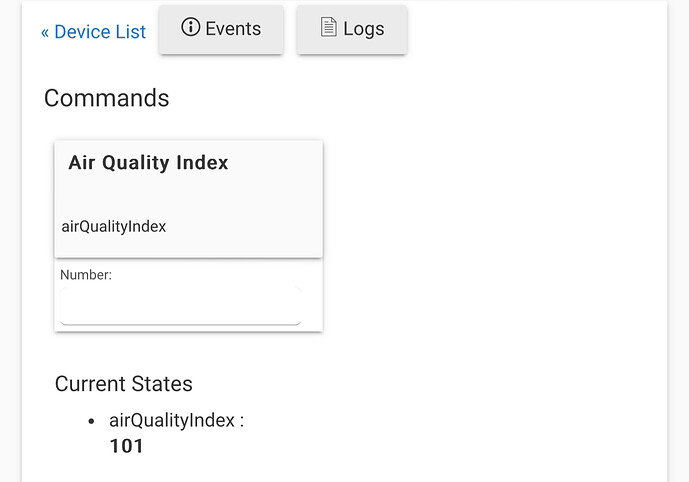Open the Logs page
This screenshot has width=689, height=482.
(x=352, y=29)
